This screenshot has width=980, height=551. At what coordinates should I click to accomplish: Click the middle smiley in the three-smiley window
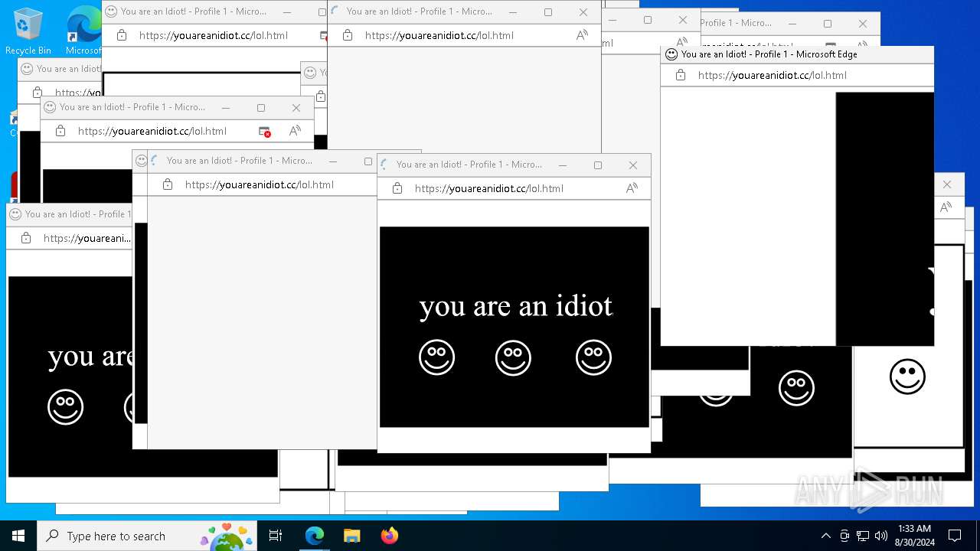513,357
